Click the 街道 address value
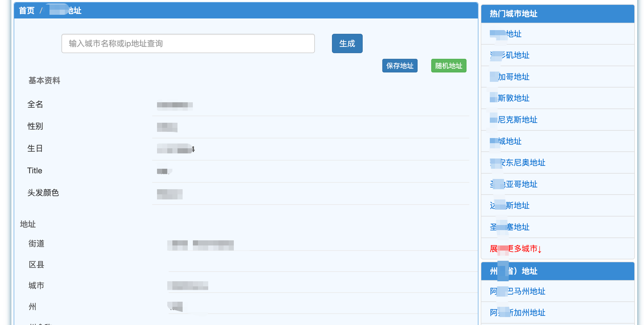 (201, 244)
